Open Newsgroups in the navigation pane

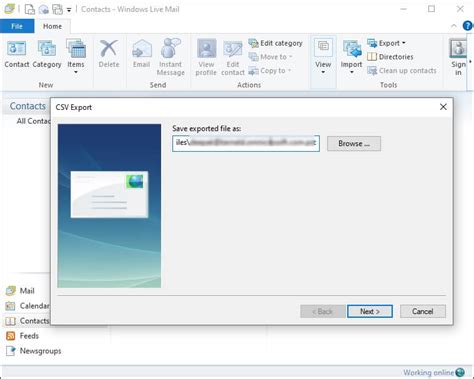(34, 351)
